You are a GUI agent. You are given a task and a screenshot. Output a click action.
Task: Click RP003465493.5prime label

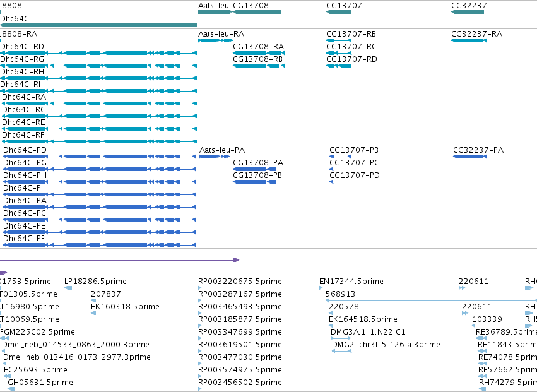click(240, 307)
